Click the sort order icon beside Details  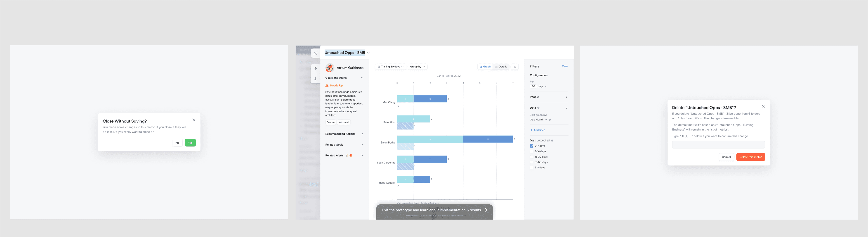pyautogui.click(x=514, y=67)
